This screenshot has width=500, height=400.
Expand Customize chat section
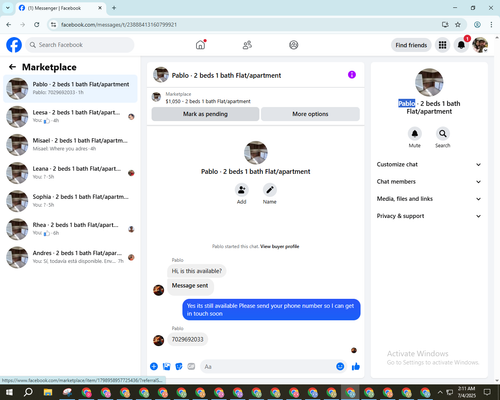tap(429, 164)
